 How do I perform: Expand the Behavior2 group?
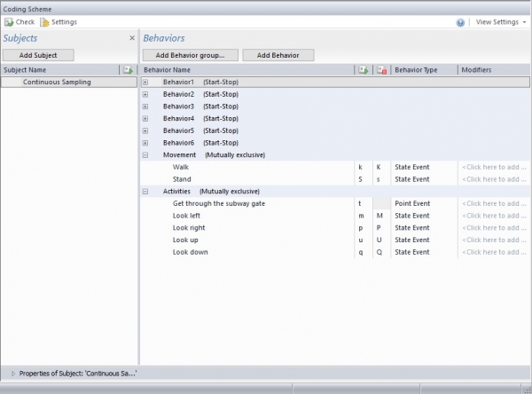(x=145, y=94)
